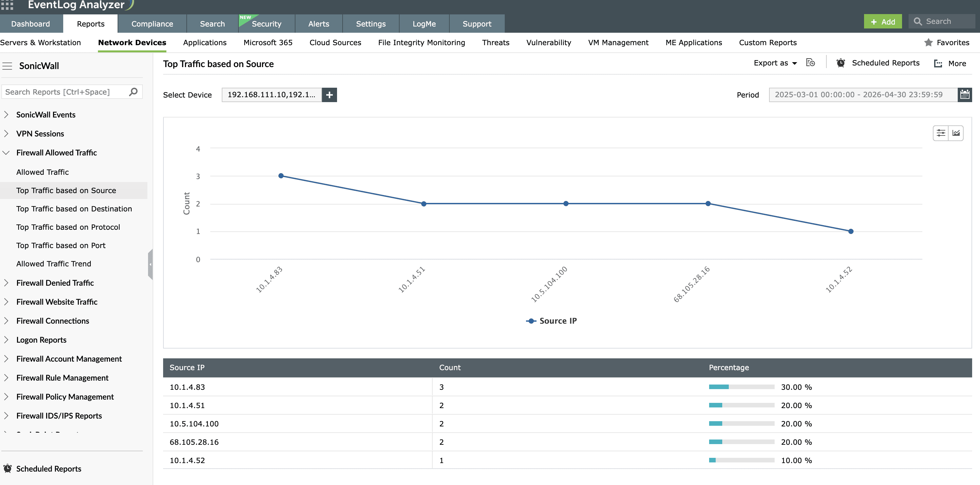
Task: Click the More options icon
Action: pos(938,63)
